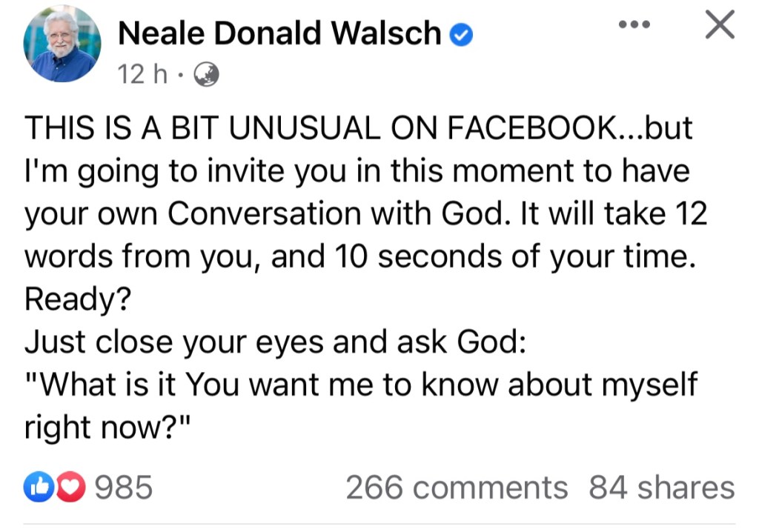
Task: Click the globe public-privacy icon
Action: click(x=206, y=74)
